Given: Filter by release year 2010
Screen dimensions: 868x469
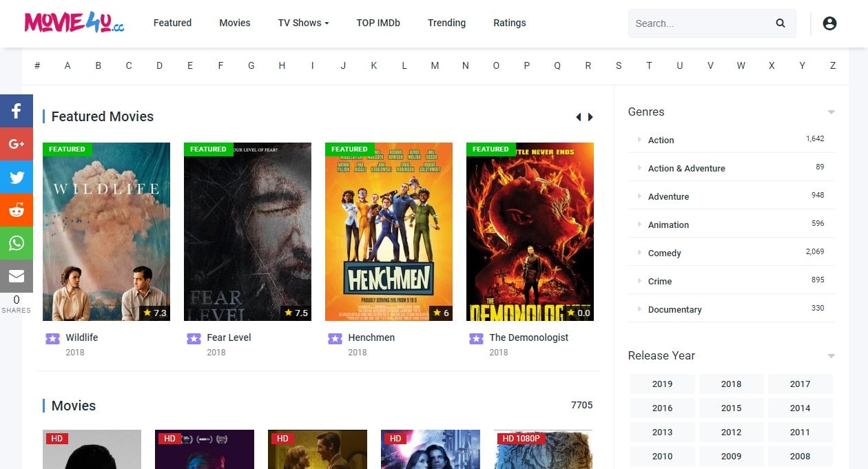Looking at the screenshot, I should [663, 456].
